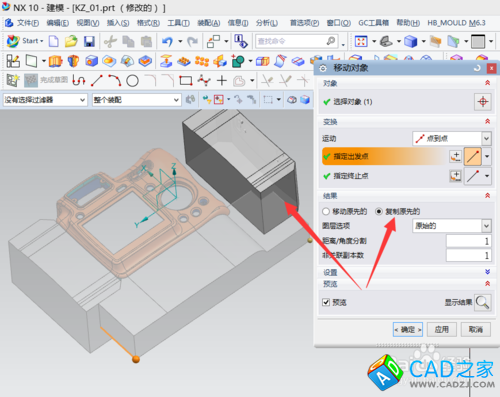
Task: Select the Circle sketch tool
Action: [132, 81]
